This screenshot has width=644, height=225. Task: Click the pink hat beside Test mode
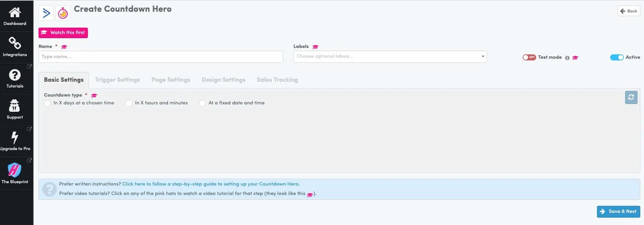[575, 58]
